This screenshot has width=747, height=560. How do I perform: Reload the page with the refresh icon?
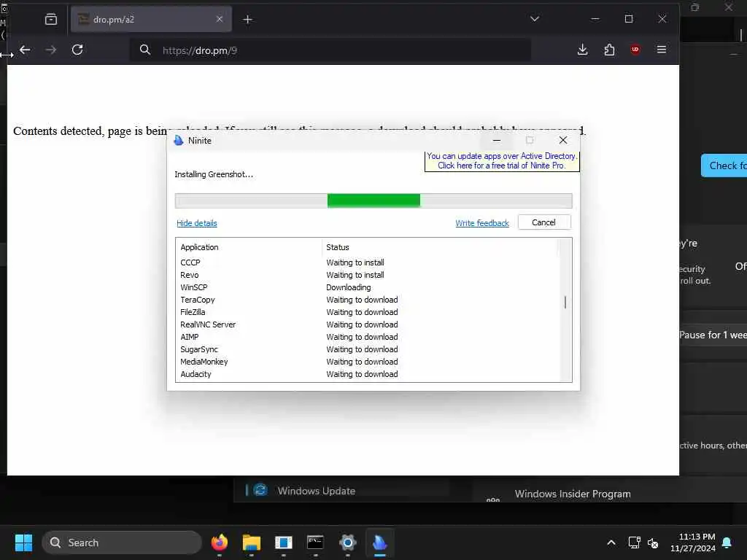(x=77, y=50)
